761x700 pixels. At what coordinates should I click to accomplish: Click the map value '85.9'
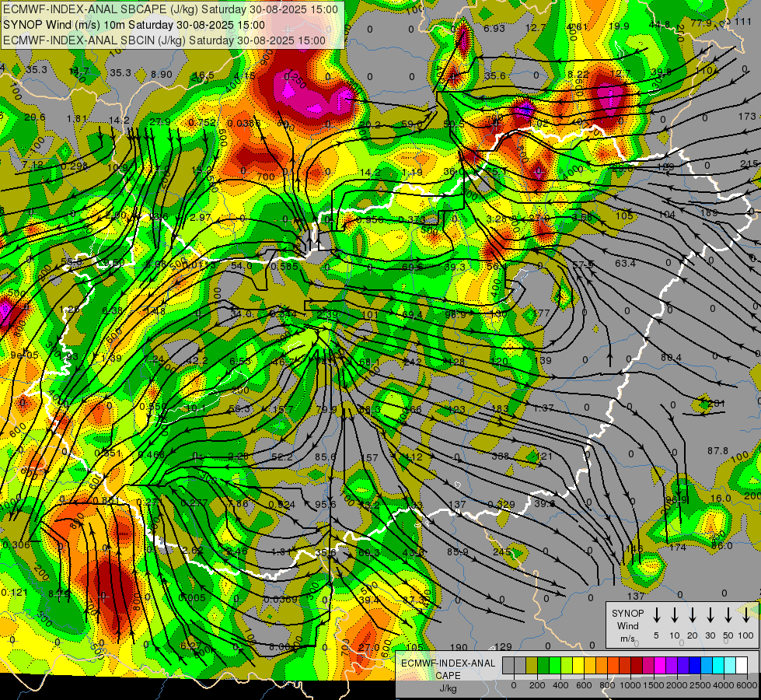458,552
